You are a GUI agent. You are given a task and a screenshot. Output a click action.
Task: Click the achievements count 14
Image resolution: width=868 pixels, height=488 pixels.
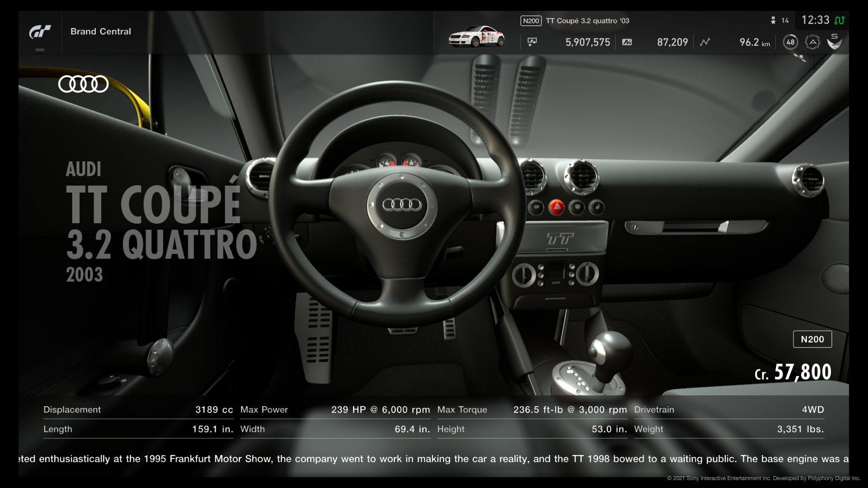coord(785,21)
